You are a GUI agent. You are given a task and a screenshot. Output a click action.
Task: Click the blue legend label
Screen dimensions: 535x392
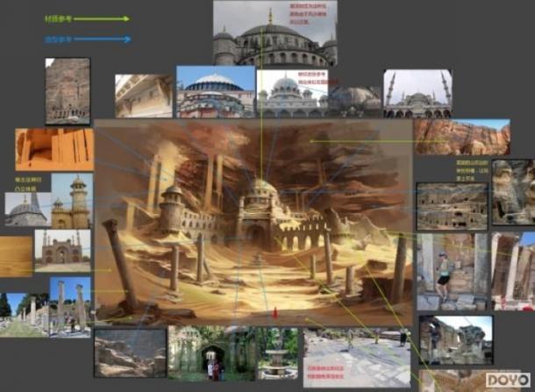pyautogui.click(x=58, y=39)
